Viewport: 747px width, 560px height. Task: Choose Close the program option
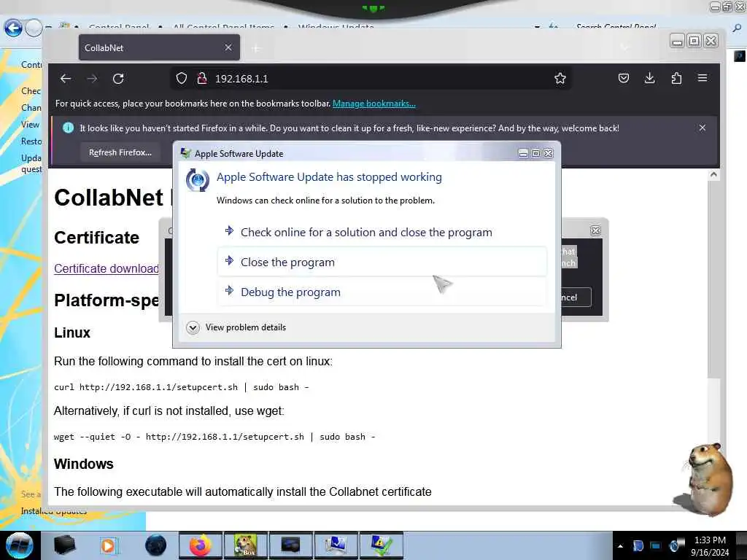pos(382,262)
